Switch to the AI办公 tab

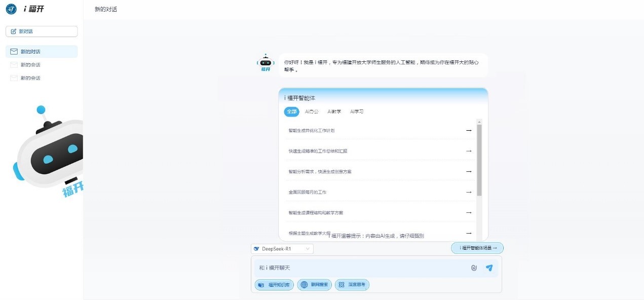[312, 111]
